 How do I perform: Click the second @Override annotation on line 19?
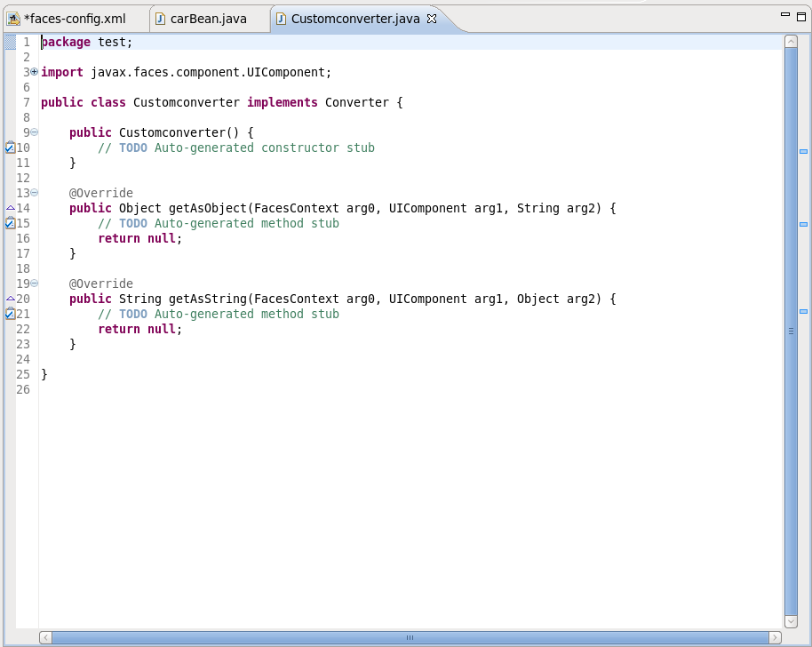[101, 284]
